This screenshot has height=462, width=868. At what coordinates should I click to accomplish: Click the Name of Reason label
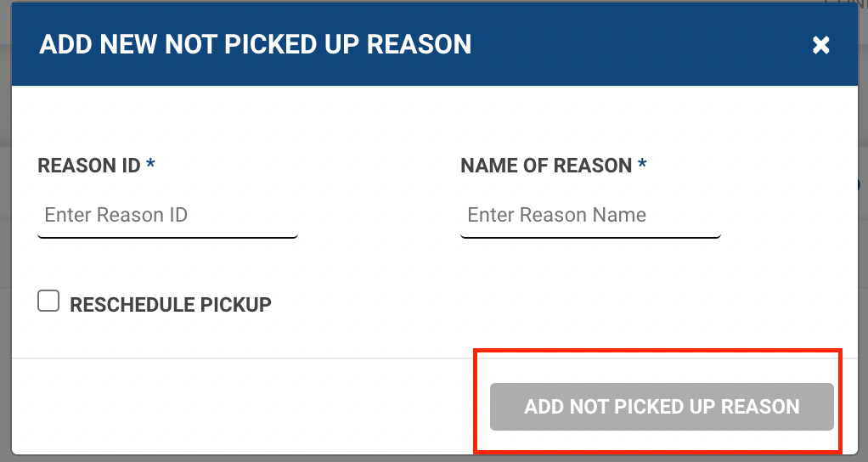pos(546,166)
